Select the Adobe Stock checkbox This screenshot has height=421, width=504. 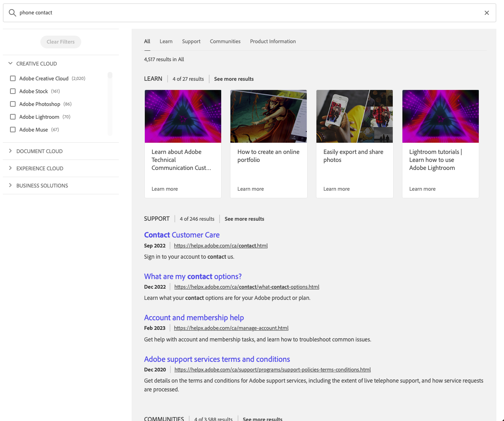(13, 91)
